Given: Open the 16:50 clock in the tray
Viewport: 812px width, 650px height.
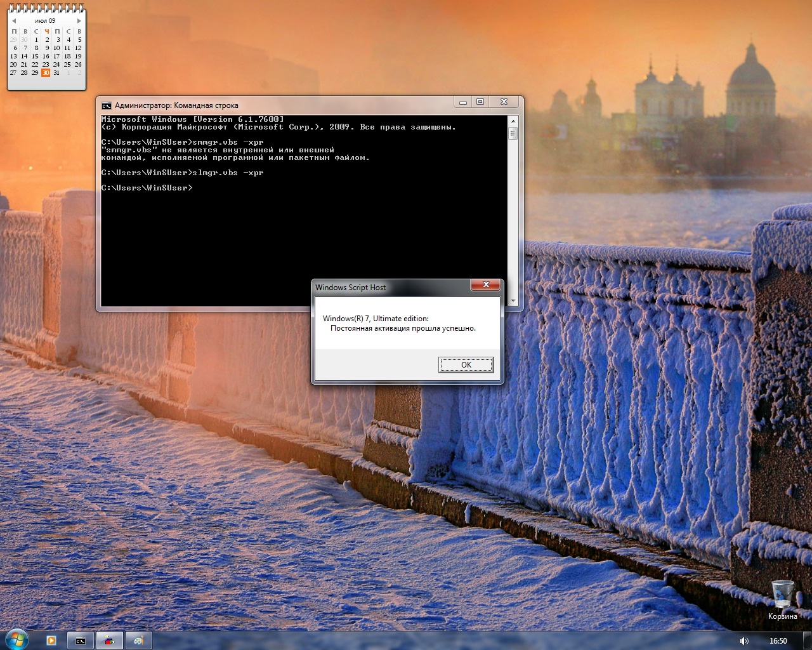Looking at the screenshot, I should 778,641.
